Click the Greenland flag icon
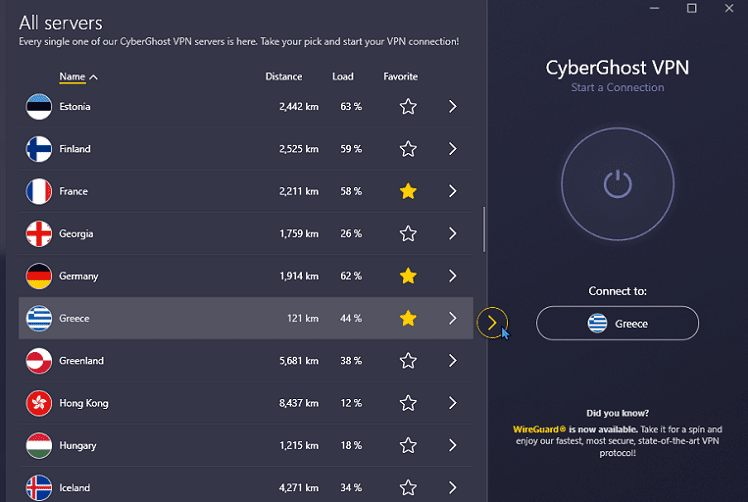This screenshot has width=748, height=502. pyautogui.click(x=39, y=361)
